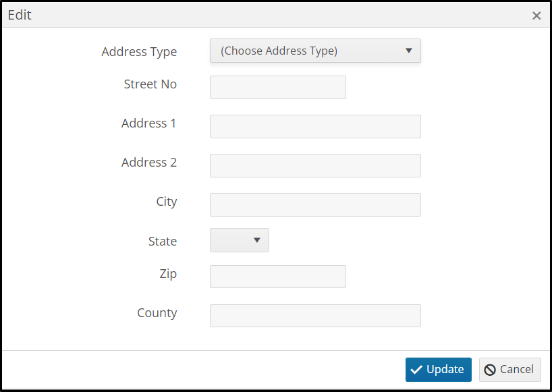Click the Zip label text
This screenshot has height=392, width=552.
168,274
